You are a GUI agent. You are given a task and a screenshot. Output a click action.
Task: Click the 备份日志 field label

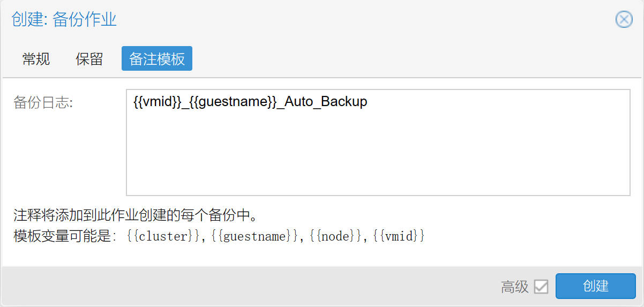[43, 103]
